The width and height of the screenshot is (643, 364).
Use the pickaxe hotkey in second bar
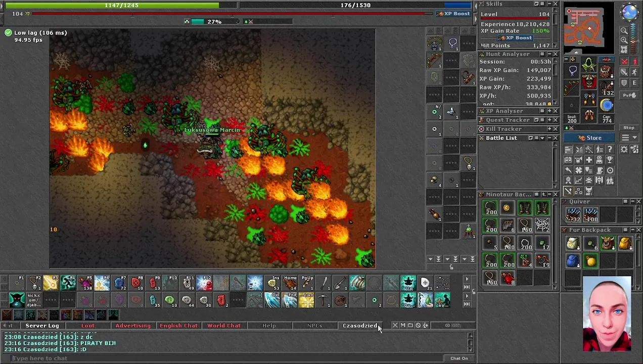tap(324, 300)
